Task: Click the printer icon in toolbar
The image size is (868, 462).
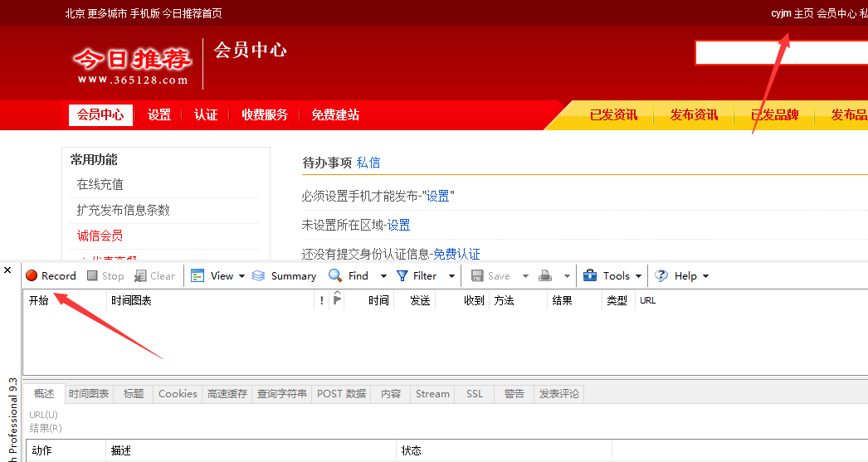Action: 545,275
